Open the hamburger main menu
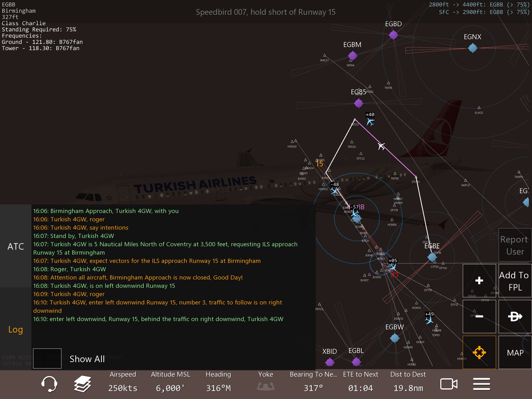This screenshot has width=532, height=399. click(x=481, y=384)
